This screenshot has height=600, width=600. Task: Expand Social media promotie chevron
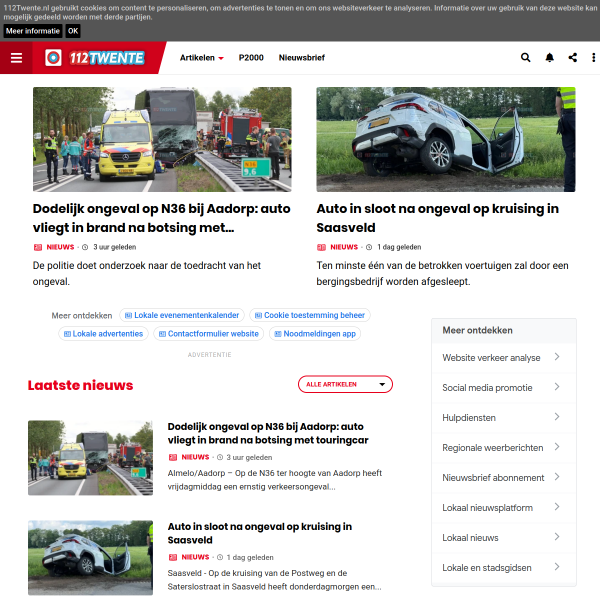click(x=557, y=387)
